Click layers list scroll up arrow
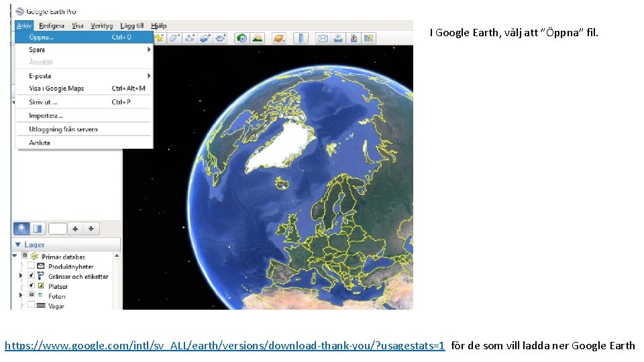Screen dimensions: 644x362 (x=117, y=255)
